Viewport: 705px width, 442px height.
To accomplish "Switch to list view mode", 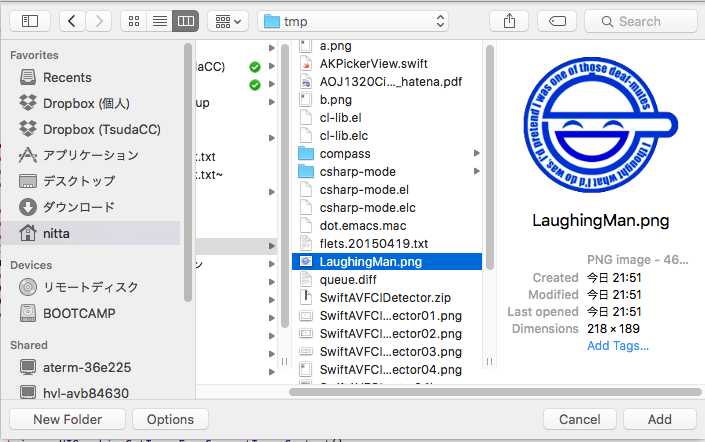I will (159, 21).
